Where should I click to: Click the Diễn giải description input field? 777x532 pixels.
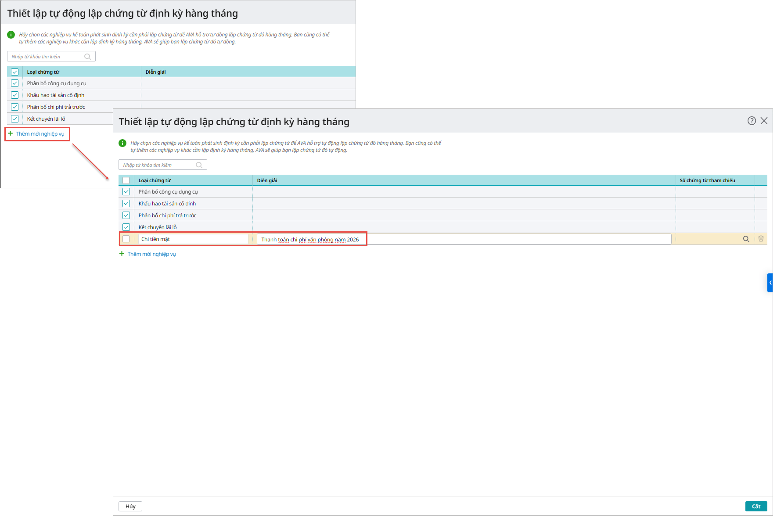(464, 239)
